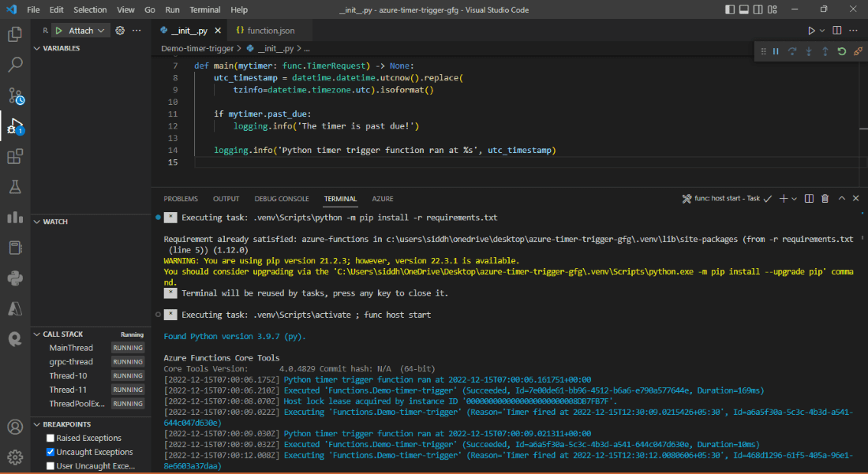The image size is (868, 474).
Task: Step into in debug toolbar
Action: click(809, 51)
